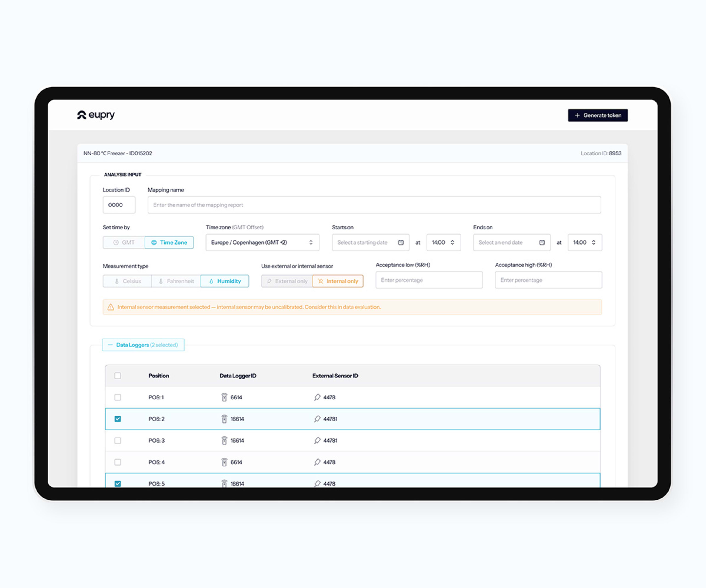Click the data logger icon in POS: 1 row

(x=224, y=397)
